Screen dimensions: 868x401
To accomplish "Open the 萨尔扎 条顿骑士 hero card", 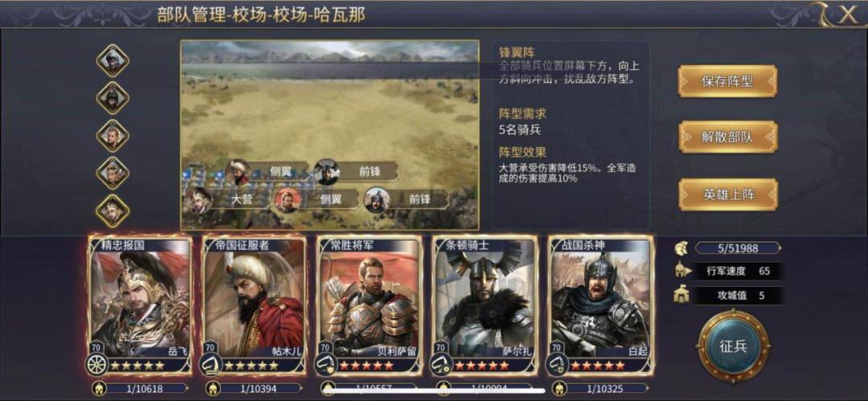I will 485,305.
